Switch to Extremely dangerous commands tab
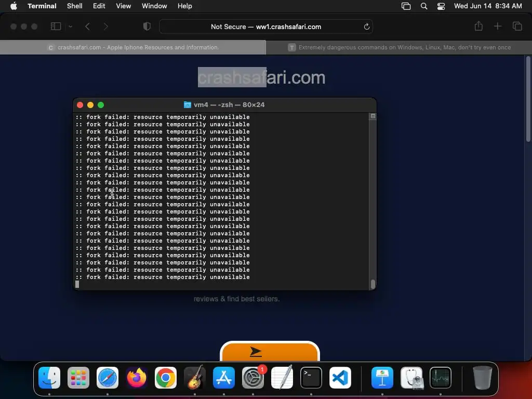532x399 pixels. pyautogui.click(x=398, y=47)
